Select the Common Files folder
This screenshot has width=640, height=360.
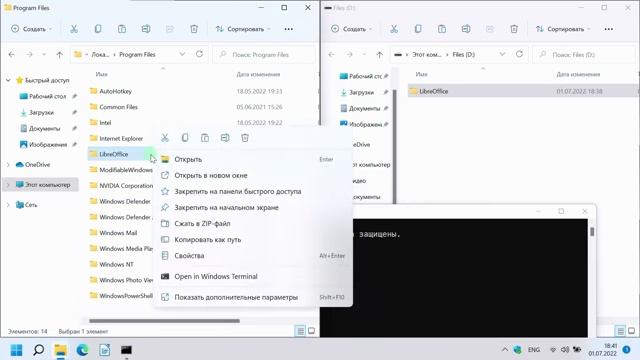tap(118, 107)
